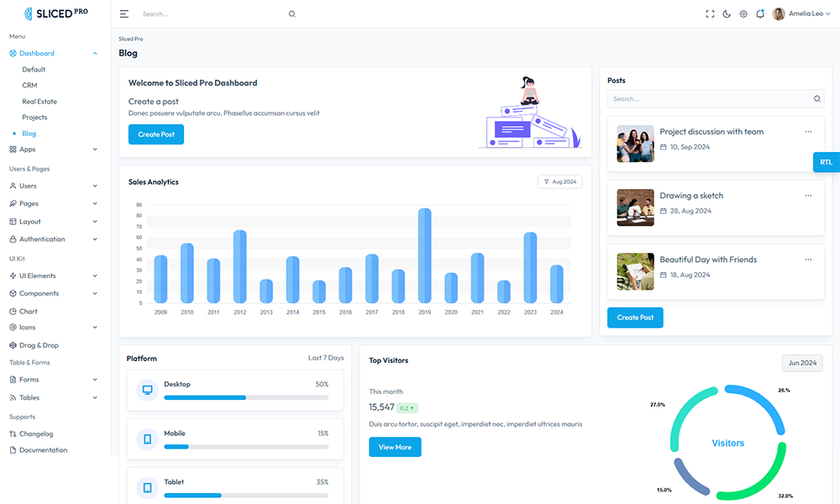Click Create Post in welcome card
The height and width of the screenshot is (504, 840).
155,134
